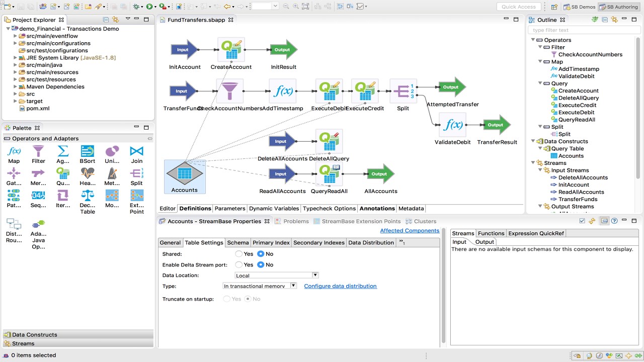Viewport: 644px width, 362px height.
Task: Expand Data Constructs palette drawer
Action: pyautogui.click(x=78, y=334)
